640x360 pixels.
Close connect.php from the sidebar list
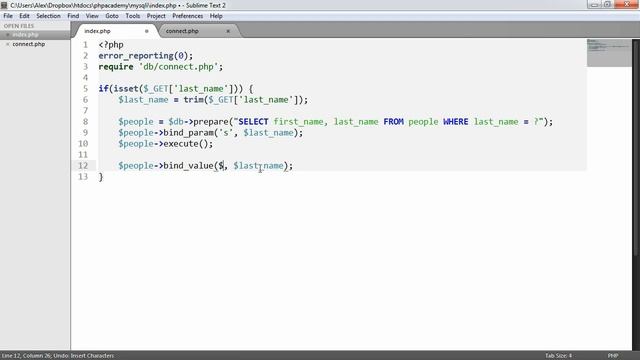click(7, 44)
